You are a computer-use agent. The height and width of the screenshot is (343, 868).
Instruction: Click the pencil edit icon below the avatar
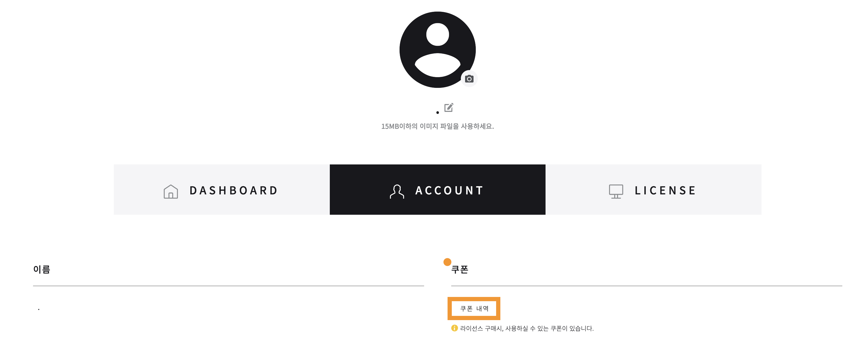449,107
